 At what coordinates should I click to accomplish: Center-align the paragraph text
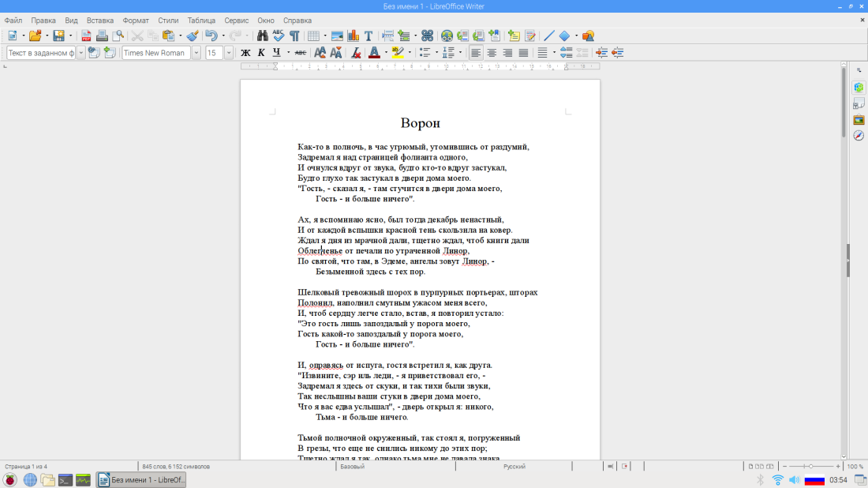pos(492,53)
